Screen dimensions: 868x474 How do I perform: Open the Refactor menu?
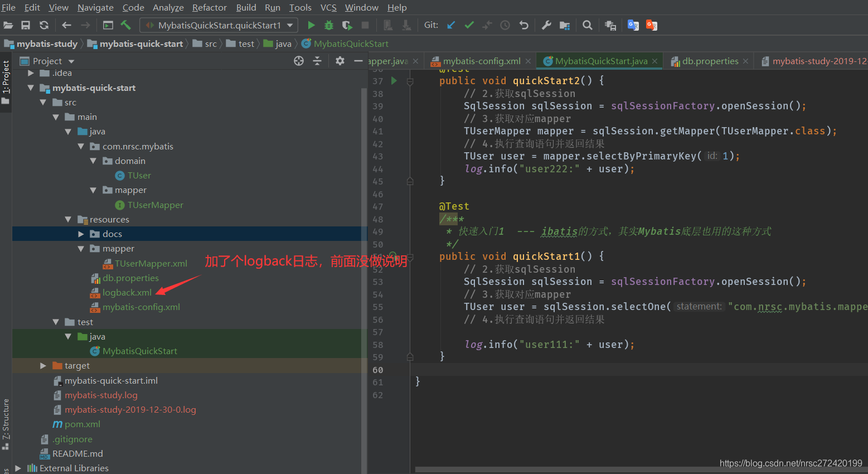pos(210,7)
